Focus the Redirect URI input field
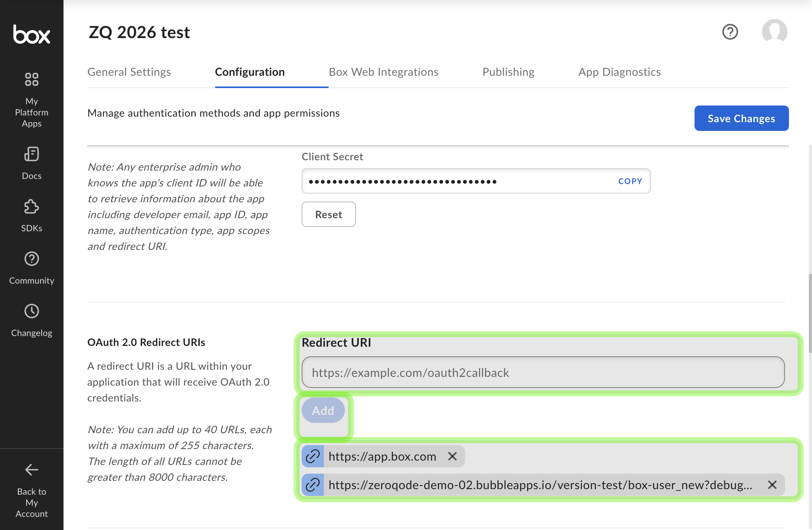Viewport: 812px width, 530px height. (x=543, y=373)
